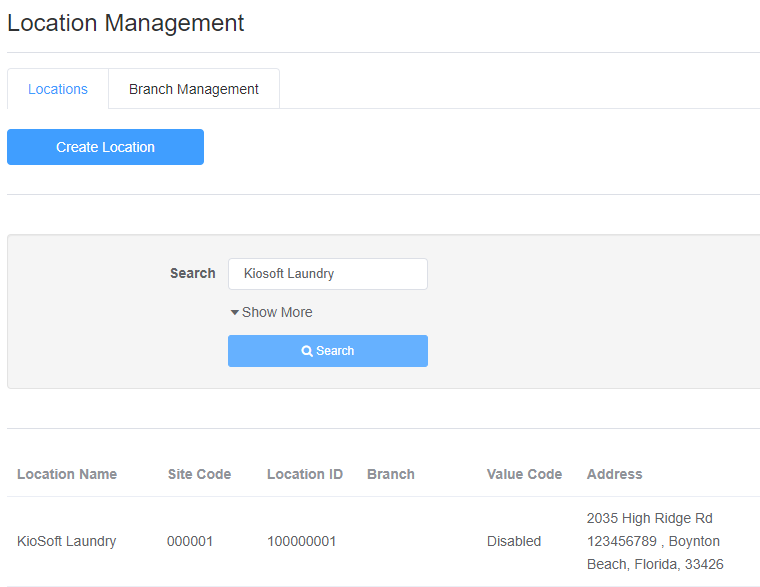Click the Disabled value code cell
The image size is (760, 587).
(x=514, y=541)
